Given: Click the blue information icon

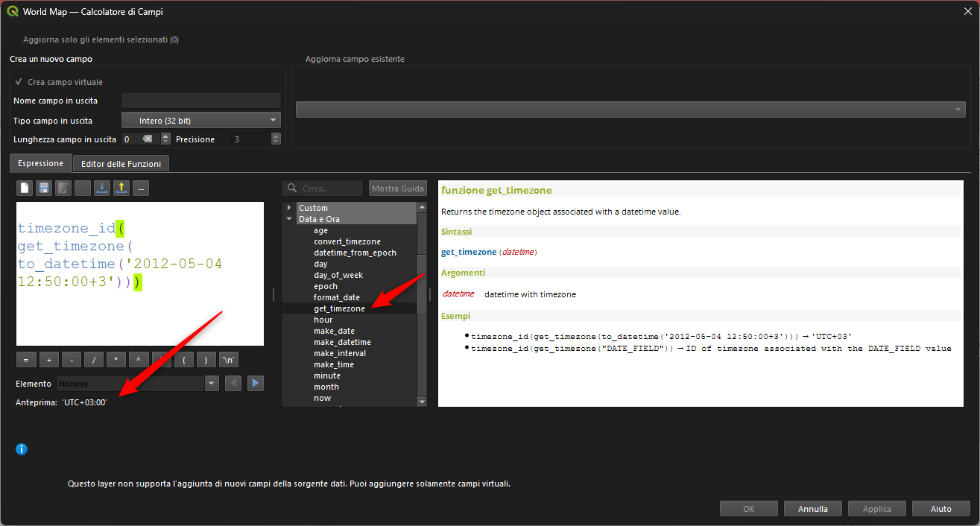Looking at the screenshot, I should pyautogui.click(x=22, y=449).
